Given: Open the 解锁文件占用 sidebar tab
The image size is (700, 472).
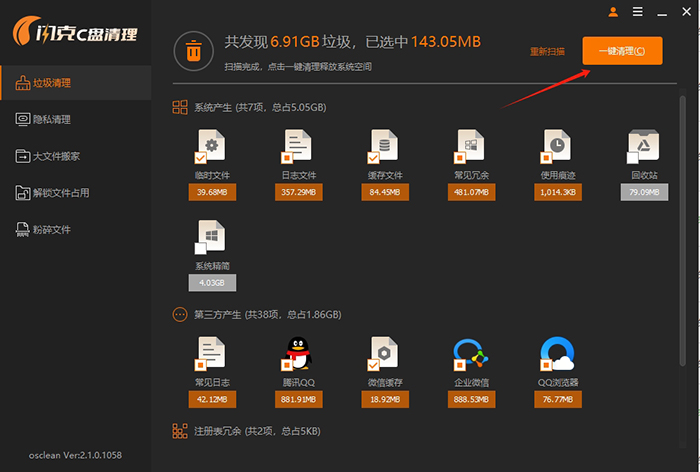Looking at the screenshot, I should pos(76,193).
